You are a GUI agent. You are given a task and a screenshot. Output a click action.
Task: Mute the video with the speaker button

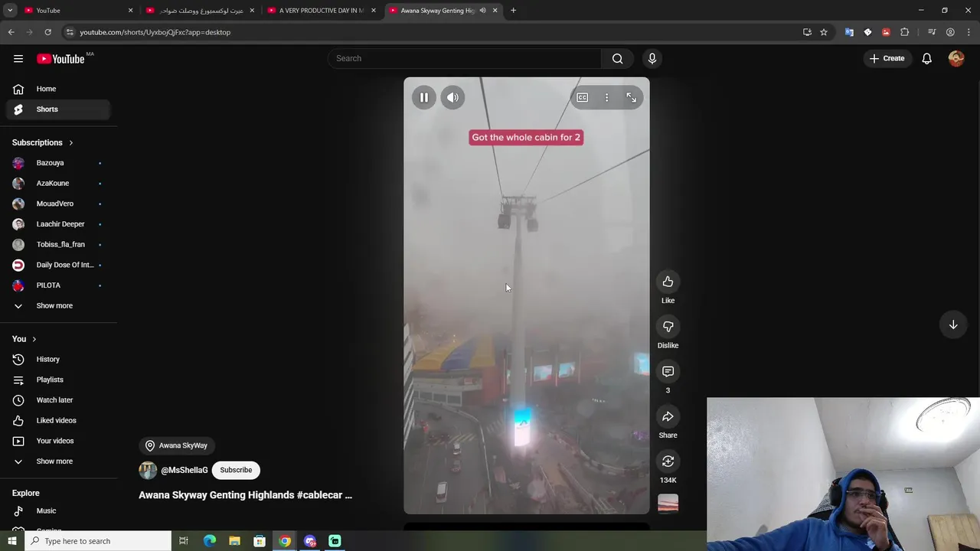(x=452, y=97)
